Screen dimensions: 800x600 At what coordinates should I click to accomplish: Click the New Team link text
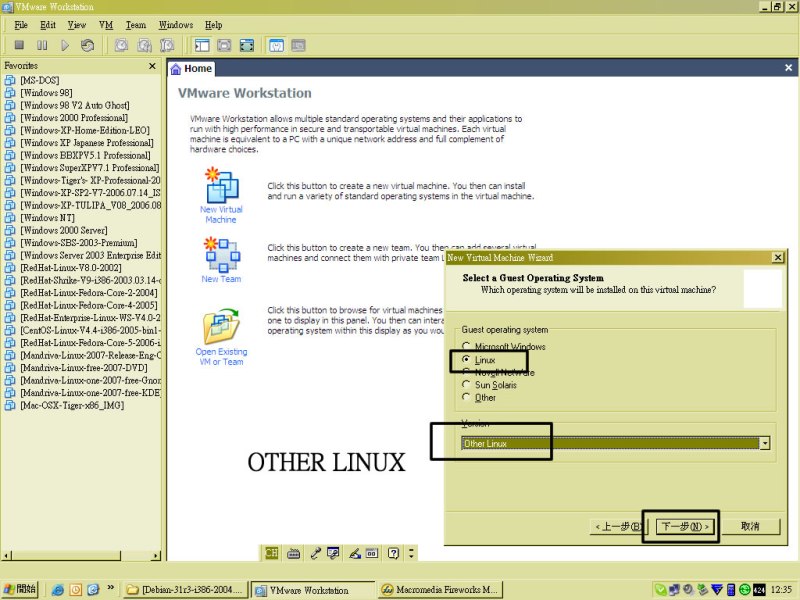point(221,279)
